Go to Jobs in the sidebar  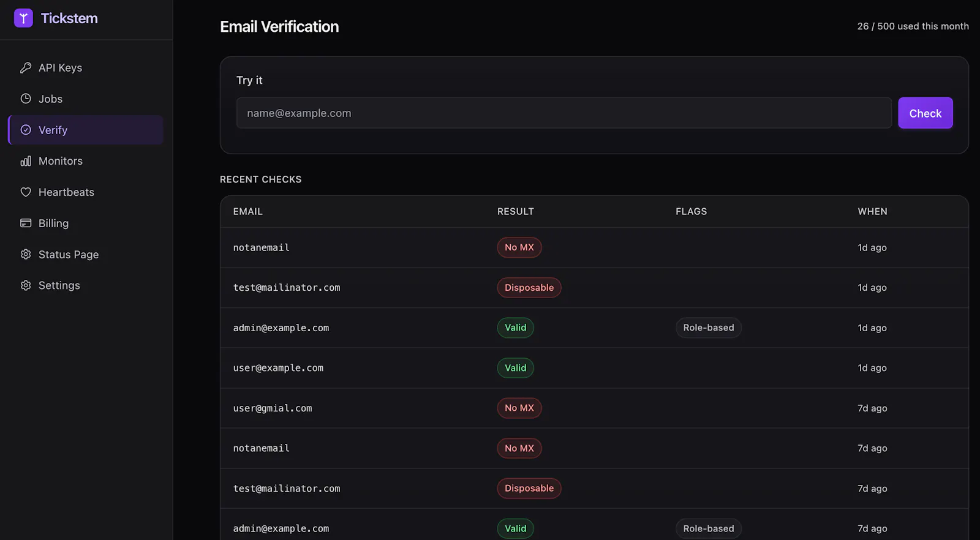pyautogui.click(x=86, y=99)
